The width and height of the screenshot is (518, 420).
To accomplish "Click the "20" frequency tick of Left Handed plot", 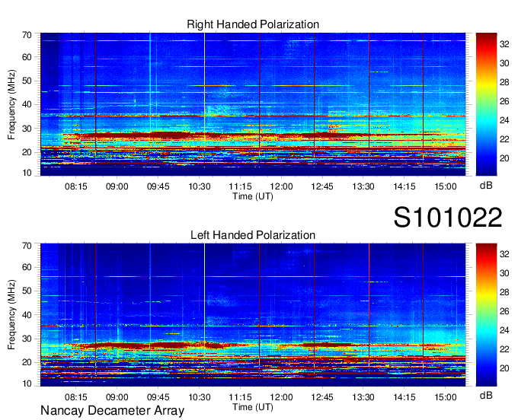I will 27,362.
